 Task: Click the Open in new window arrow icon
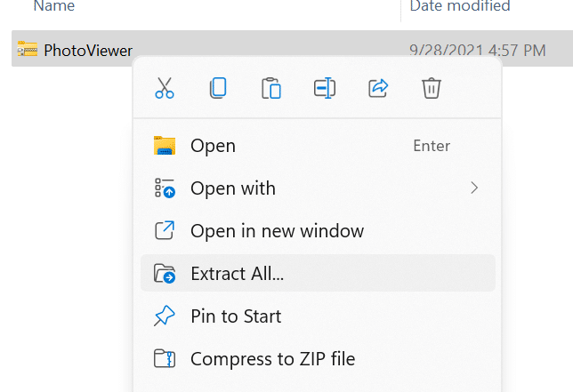tap(165, 230)
